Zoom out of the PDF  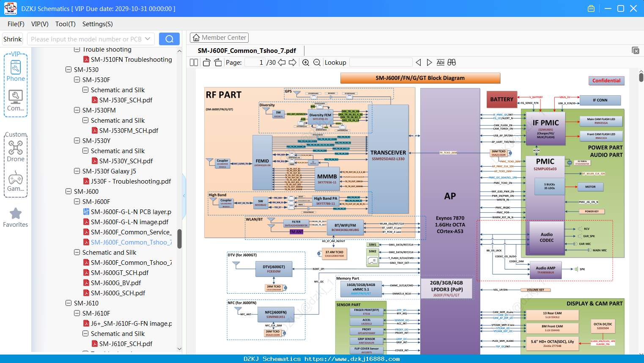coord(317,63)
